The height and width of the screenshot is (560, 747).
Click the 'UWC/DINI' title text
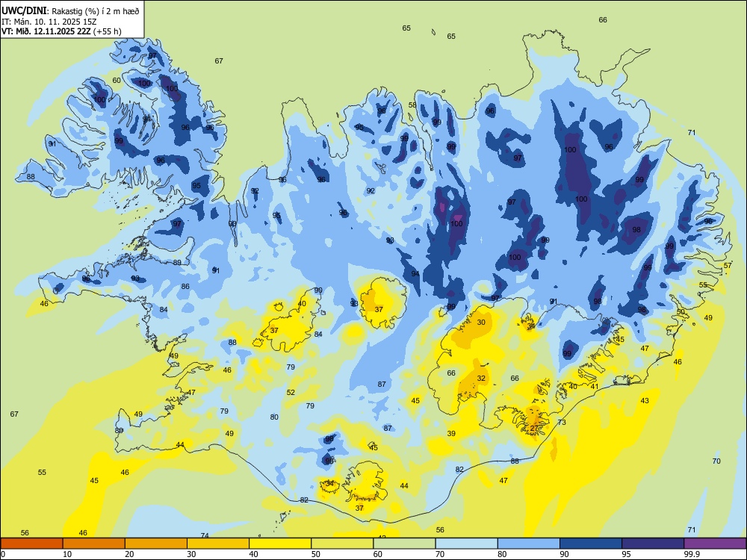[x=24, y=10]
